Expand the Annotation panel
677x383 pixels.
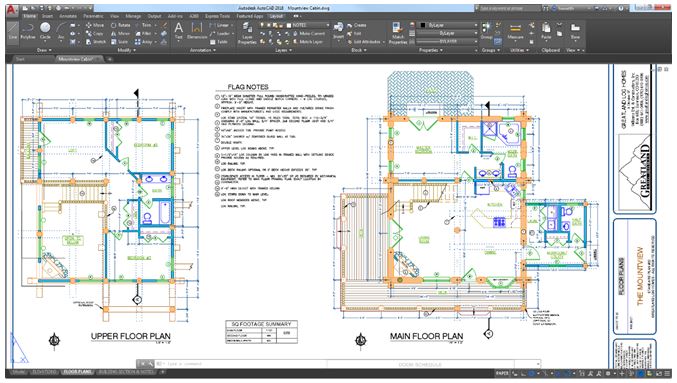pos(203,50)
